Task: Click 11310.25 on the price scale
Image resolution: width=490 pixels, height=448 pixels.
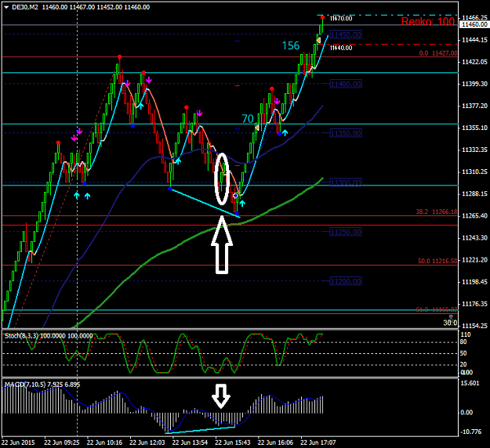Action: point(474,172)
